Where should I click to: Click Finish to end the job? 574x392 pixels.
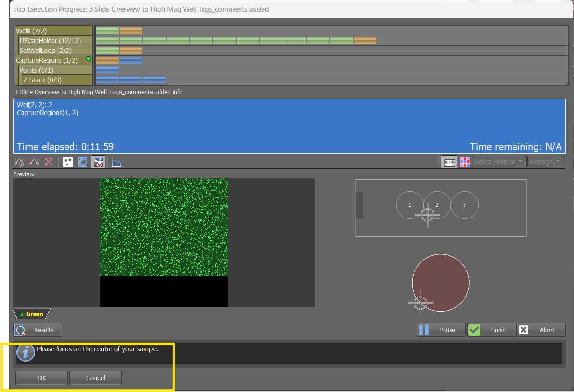pyautogui.click(x=492, y=330)
